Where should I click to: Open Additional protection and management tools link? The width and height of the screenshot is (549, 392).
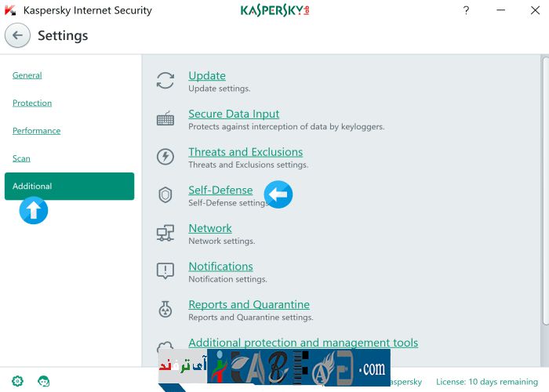point(303,343)
